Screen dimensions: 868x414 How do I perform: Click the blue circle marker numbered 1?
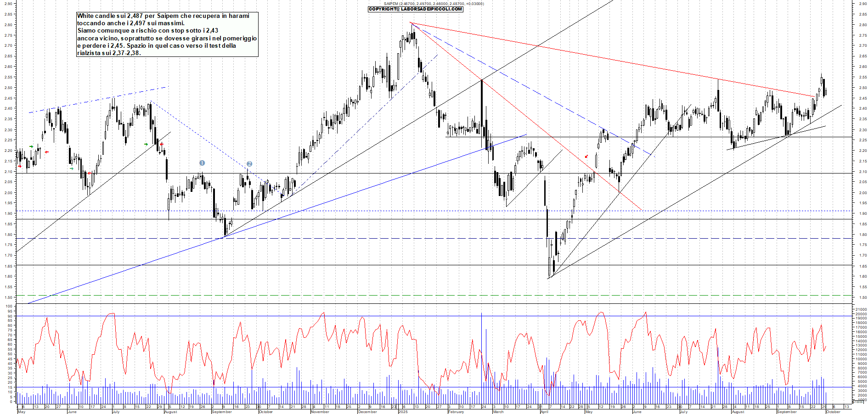(202, 163)
